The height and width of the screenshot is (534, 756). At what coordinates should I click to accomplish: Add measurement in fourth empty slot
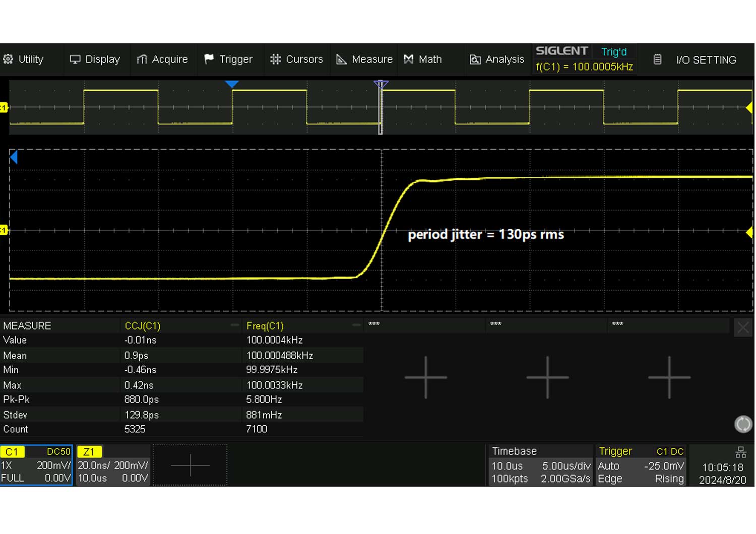click(547, 377)
